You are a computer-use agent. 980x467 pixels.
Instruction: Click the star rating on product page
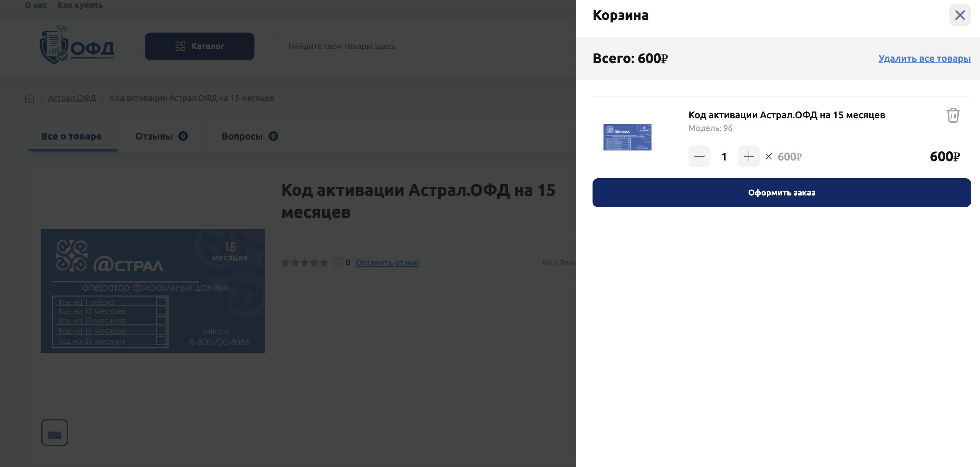304,262
